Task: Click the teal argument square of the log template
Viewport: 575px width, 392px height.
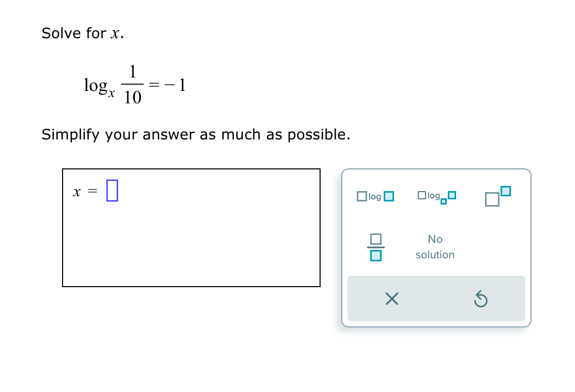Action: 388,196
